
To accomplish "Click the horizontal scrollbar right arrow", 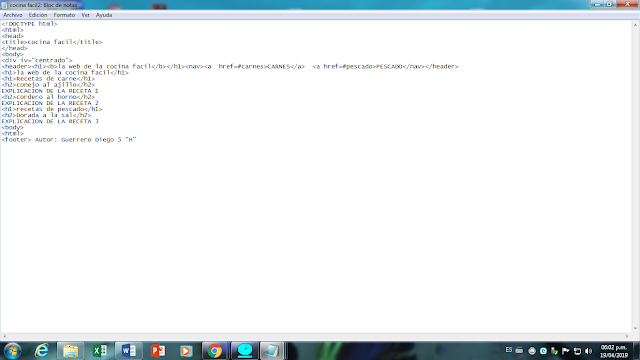I will pyautogui.click(x=627, y=336).
